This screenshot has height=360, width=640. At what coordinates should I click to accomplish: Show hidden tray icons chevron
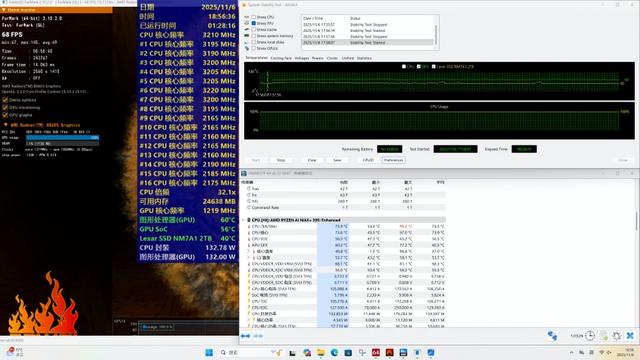pos(571,352)
